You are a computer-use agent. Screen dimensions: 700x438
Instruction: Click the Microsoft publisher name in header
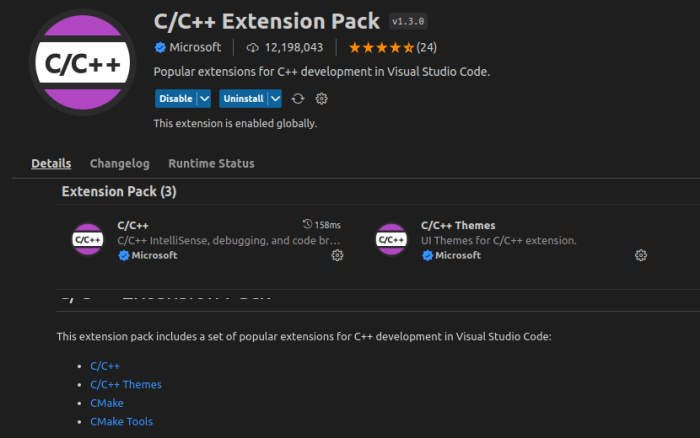(x=196, y=47)
